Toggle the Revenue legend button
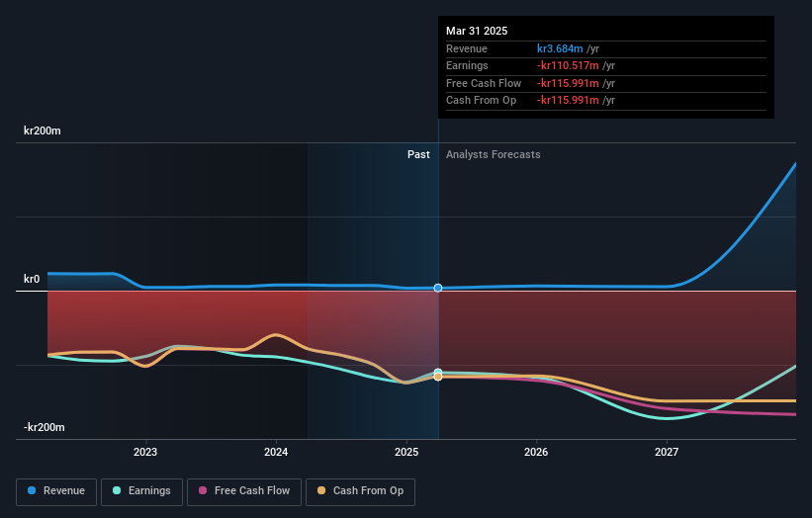The height and width of the screenshot is (518, 812). pyautogui.click(x=56, y=491)
